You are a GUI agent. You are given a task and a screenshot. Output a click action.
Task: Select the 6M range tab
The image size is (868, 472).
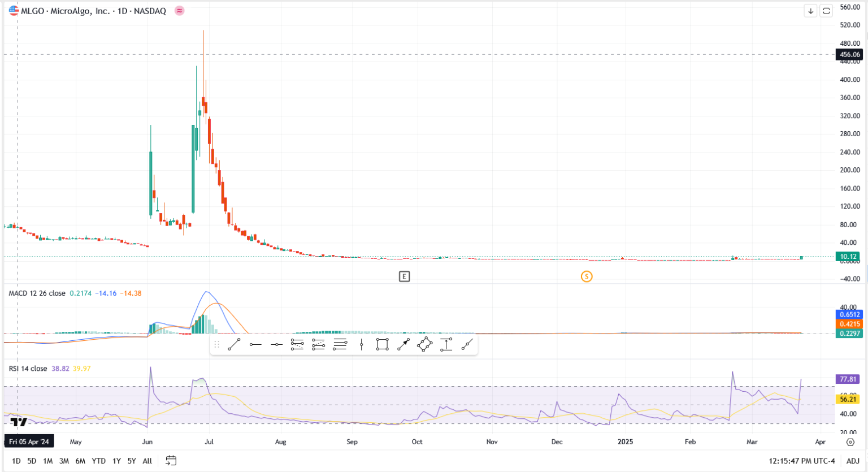tap(80, 461)
